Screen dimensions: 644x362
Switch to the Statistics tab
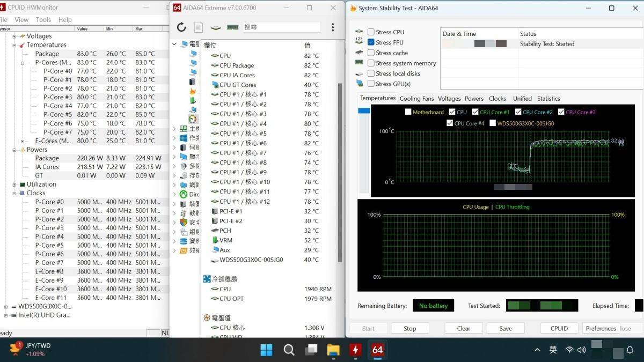(548, 99)
